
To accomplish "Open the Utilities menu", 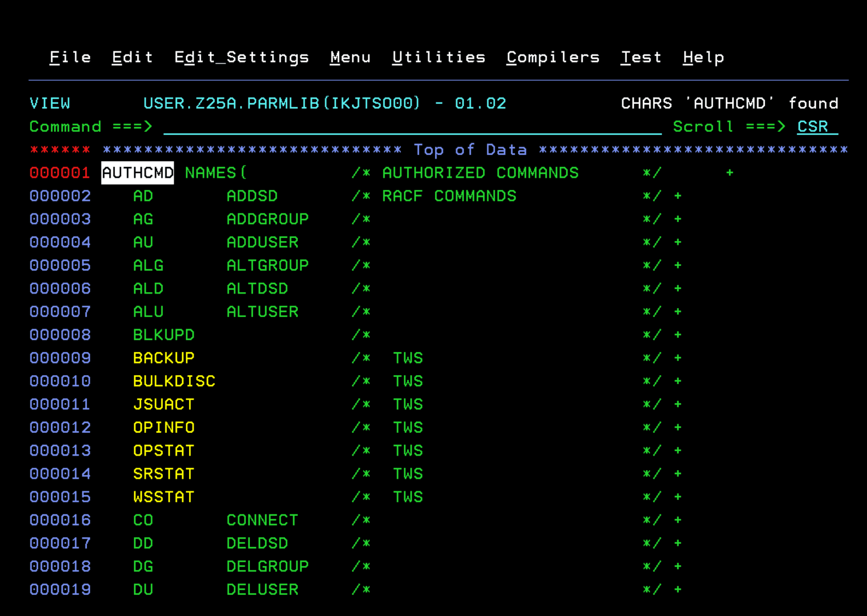I will [x=439, y=57].
